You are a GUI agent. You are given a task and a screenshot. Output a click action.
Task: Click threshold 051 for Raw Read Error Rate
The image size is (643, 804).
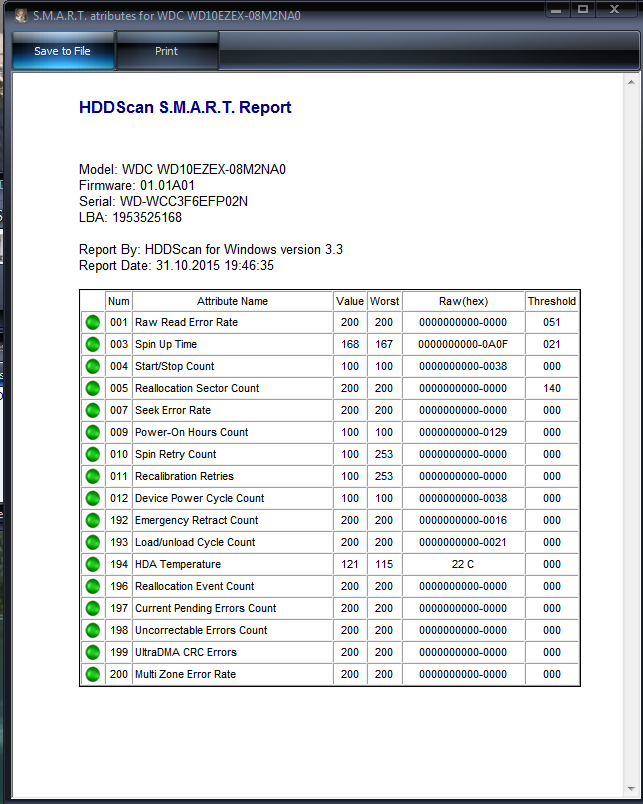[552, 323]
